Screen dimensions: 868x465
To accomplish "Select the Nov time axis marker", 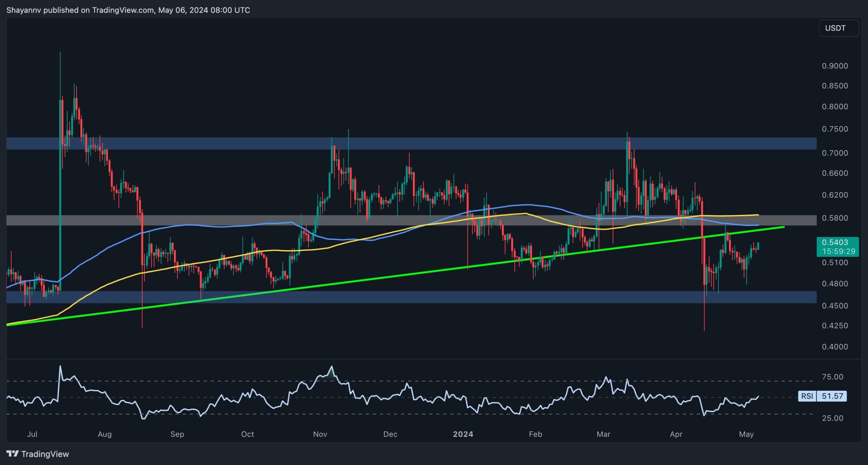I will [320, 434].
